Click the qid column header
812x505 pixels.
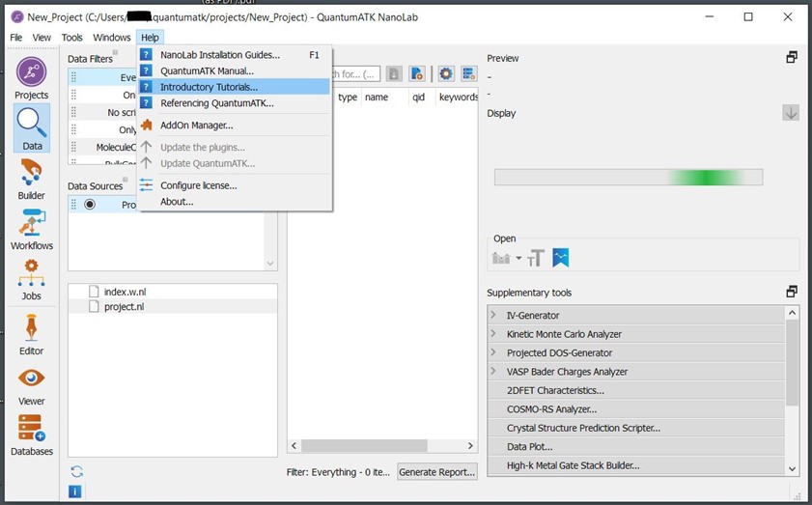coord(418,97)
